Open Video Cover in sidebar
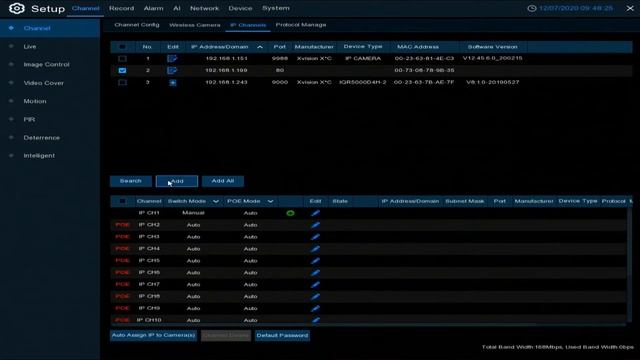This screenshot has height=360, width=640. tap(44, 83)
